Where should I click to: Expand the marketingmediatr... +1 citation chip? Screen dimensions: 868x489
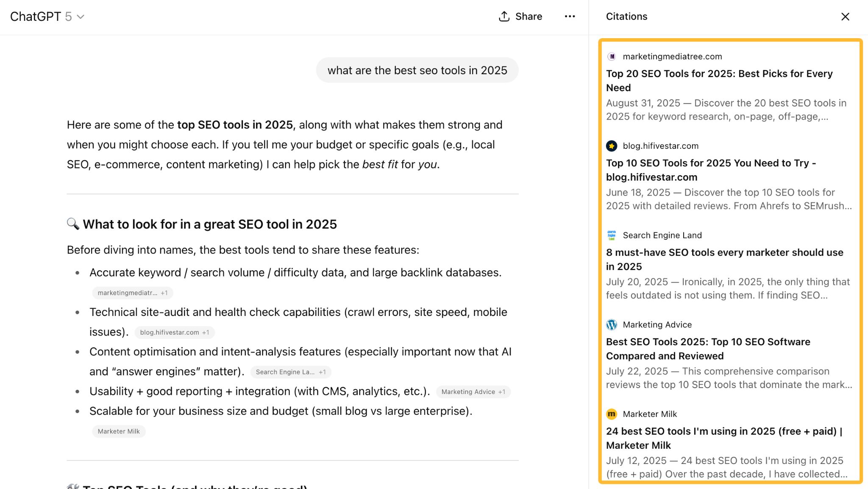click(132, 293)
